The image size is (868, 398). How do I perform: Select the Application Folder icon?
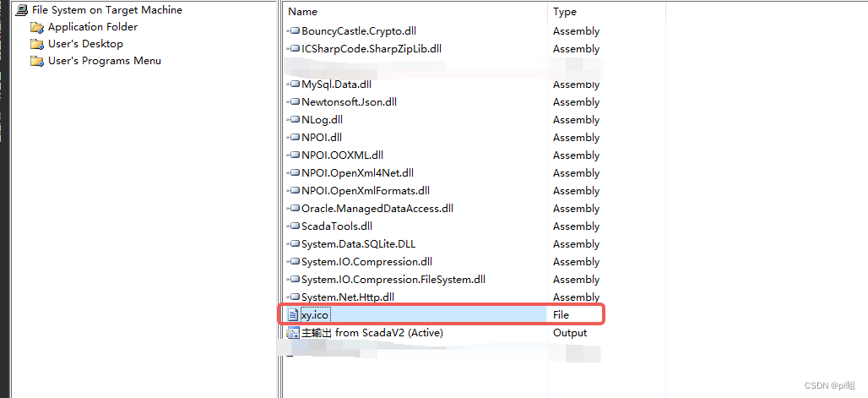click(37, 27)
